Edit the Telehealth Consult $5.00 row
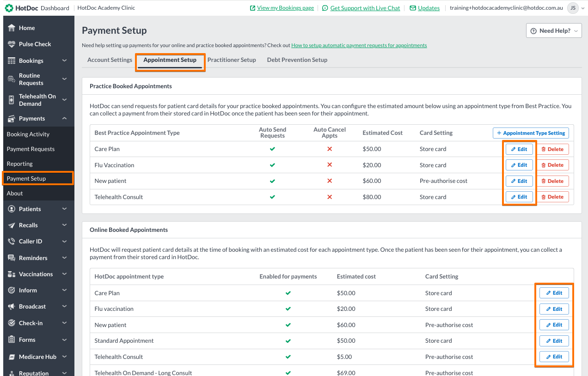The image size is (588, 376). [554, 357]
